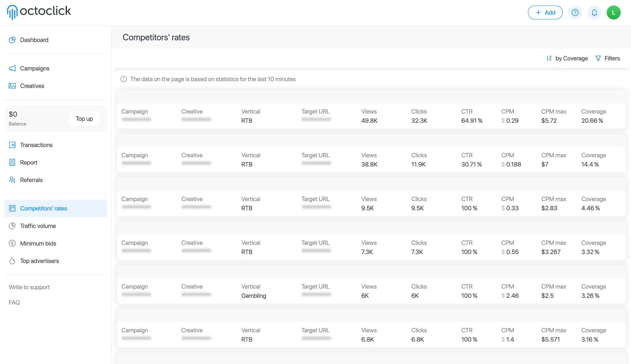
Task: Click the Top up button
Action: tap(84, 119)
